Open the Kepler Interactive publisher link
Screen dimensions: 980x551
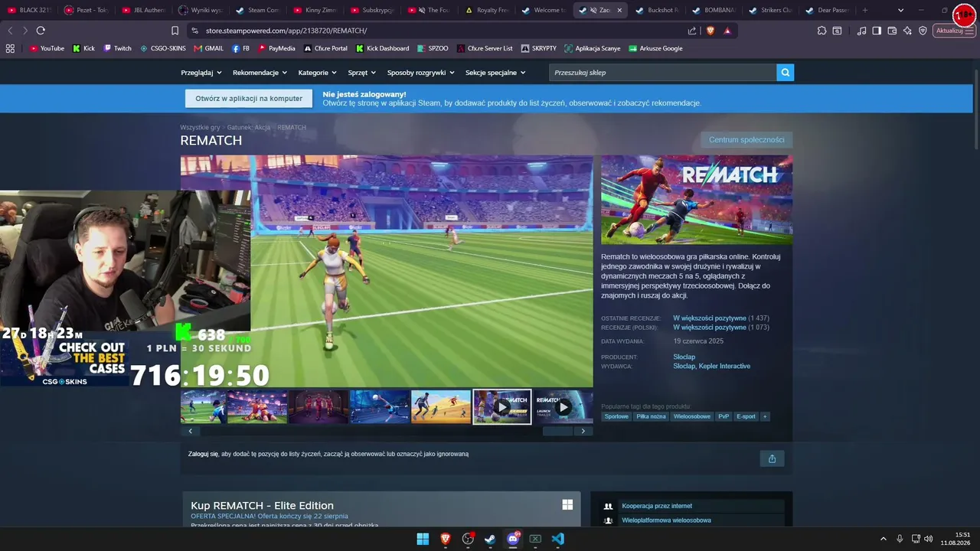coord(724,366)
